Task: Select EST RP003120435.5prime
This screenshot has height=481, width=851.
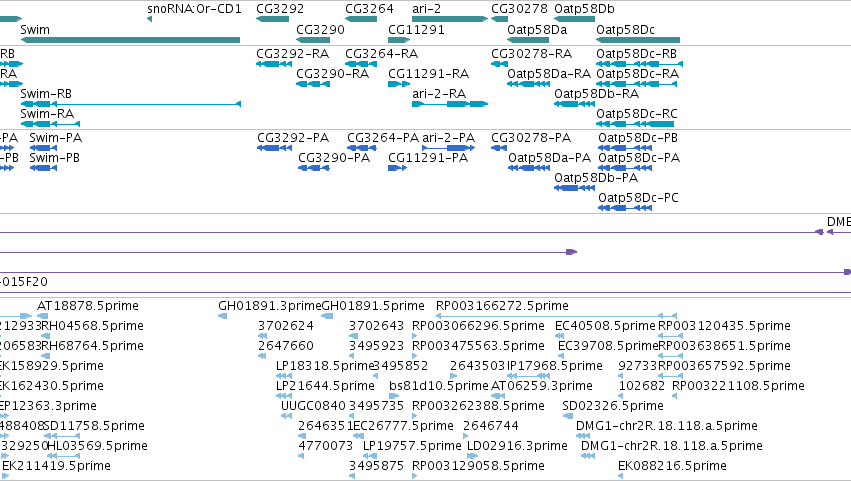Action: click(670, 336)
